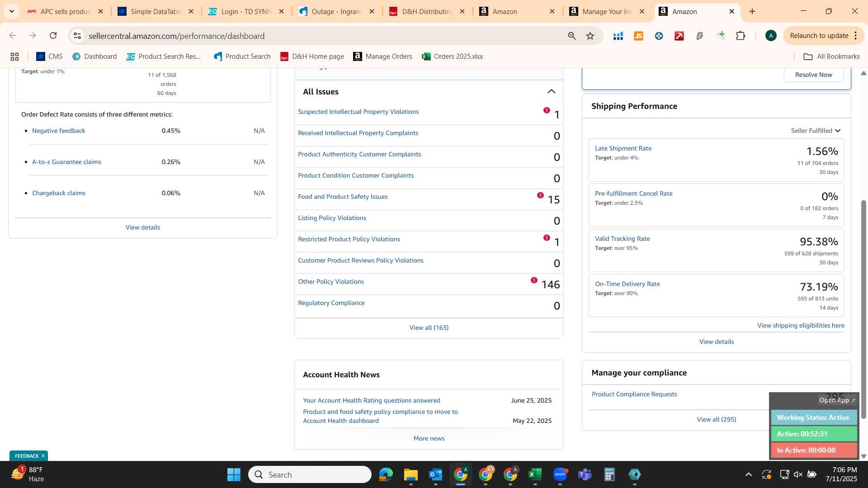Open Calculator from taskbar
This screenshot has height=488, width=868.
[609, 474]
